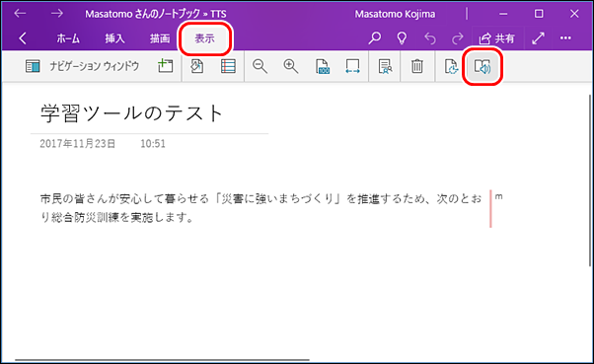Select the 表示 tab
This screenshot has width=594, height=364.
[x=204, y=38]
